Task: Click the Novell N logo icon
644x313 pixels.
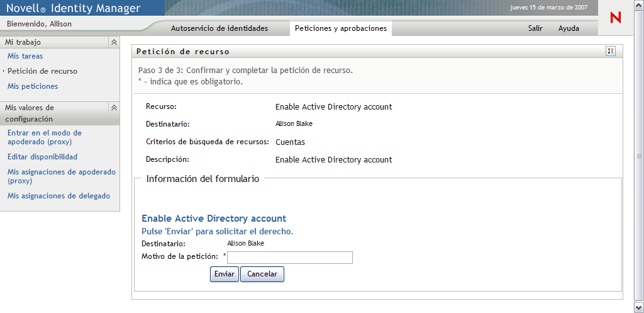Action: pyautogui.click(x=615, y=18)
